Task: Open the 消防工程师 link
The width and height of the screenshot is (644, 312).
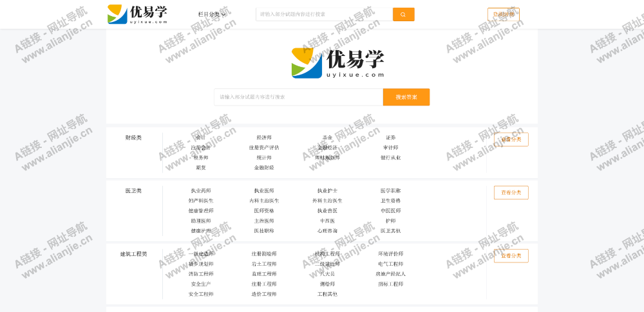Action: click(201, 274)
